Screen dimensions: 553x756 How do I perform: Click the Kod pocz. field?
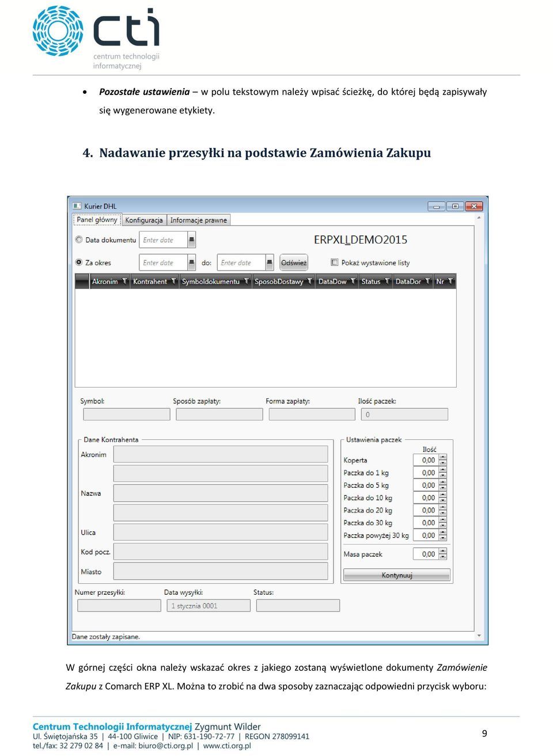pyautogui.click(x=221, y=552)
